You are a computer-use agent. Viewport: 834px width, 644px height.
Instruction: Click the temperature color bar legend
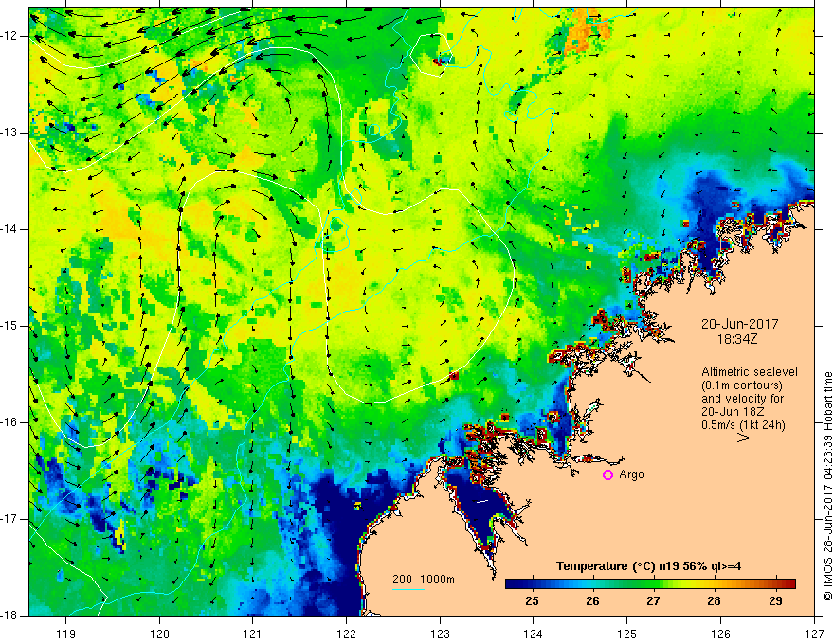pyautogui.click(x=650, y=583)
